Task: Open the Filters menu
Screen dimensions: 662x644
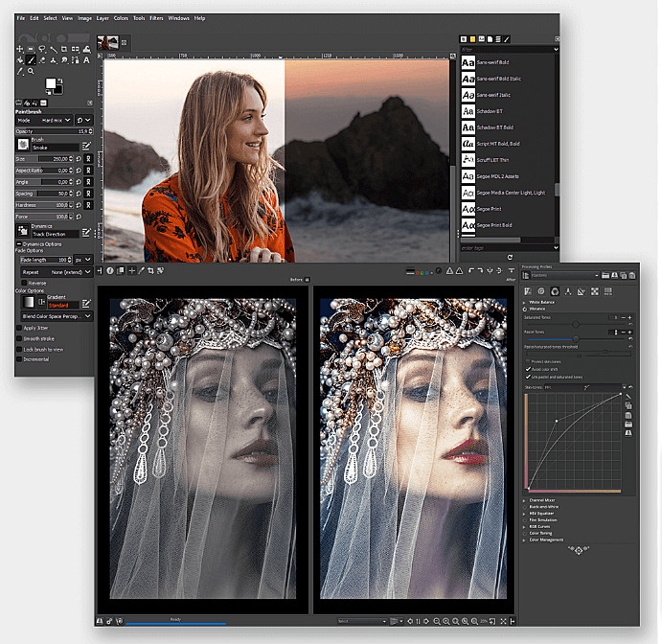Action: tap(156, 18)
